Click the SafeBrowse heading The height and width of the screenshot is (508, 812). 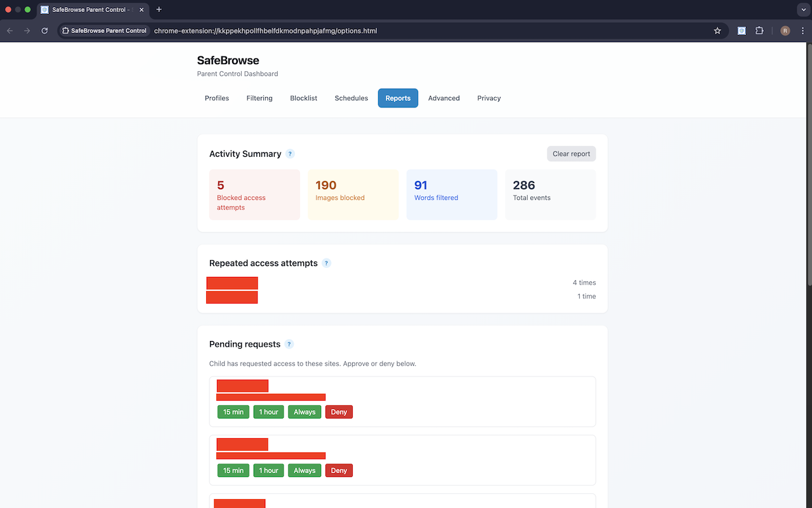point(228,60)
